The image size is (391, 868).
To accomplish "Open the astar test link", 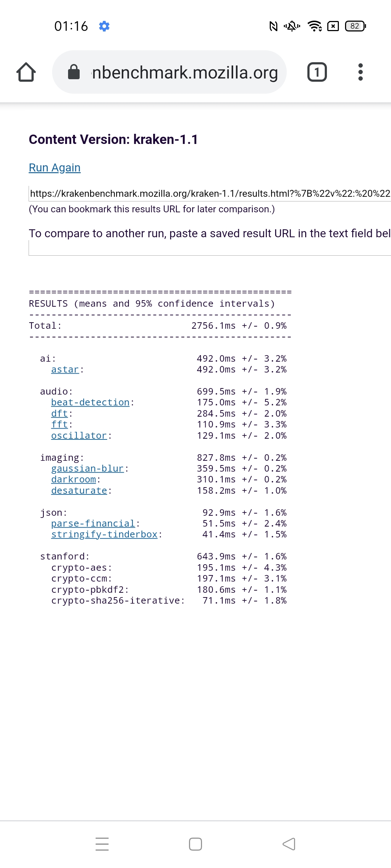I will (65, 370).
